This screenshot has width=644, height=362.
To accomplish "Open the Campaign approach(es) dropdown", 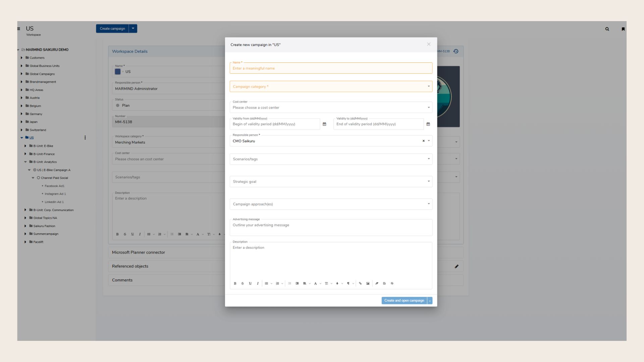I will (331, 204).
